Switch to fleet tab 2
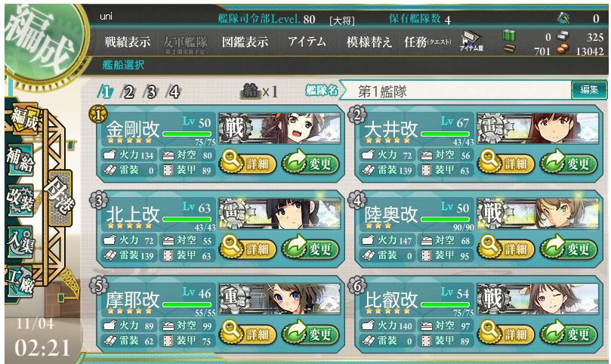Image resolution: width=611 pixels, height=364 pixels. coord(128,92)
